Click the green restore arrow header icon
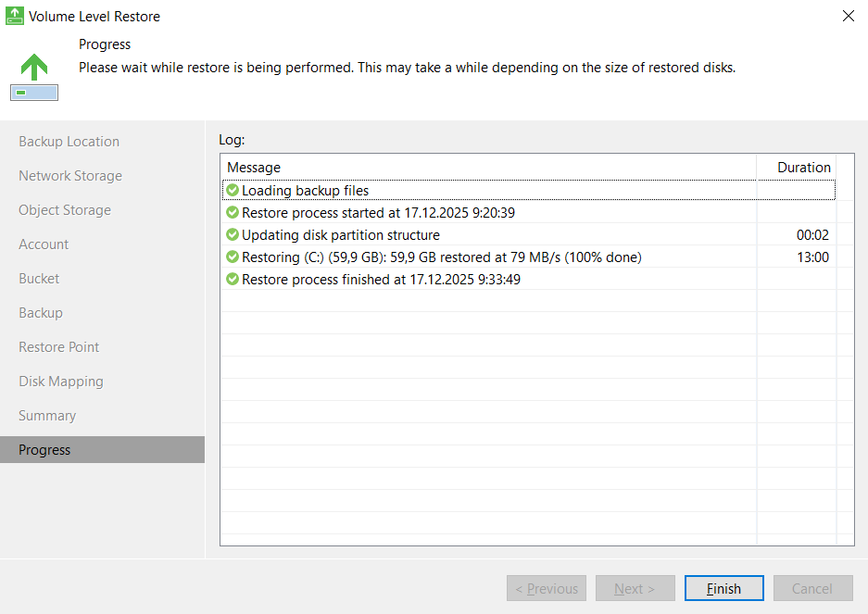868x614 pixels. coord(34,77)
